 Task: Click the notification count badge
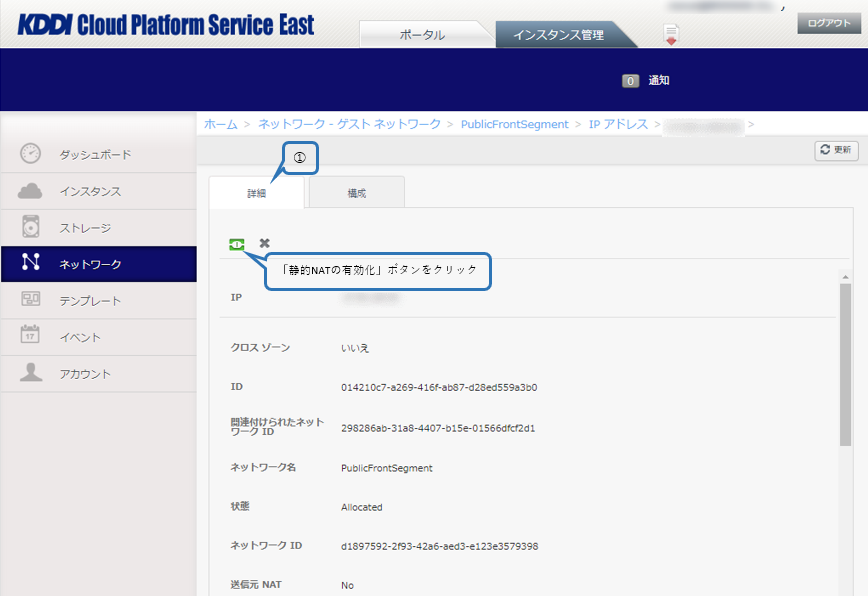[x=630, y=81]
